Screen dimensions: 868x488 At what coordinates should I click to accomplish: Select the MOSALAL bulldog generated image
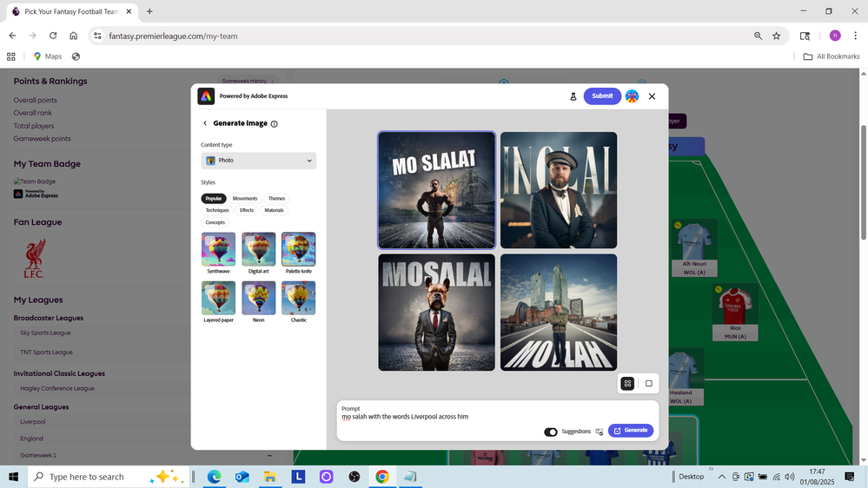[x=437, y=313]
